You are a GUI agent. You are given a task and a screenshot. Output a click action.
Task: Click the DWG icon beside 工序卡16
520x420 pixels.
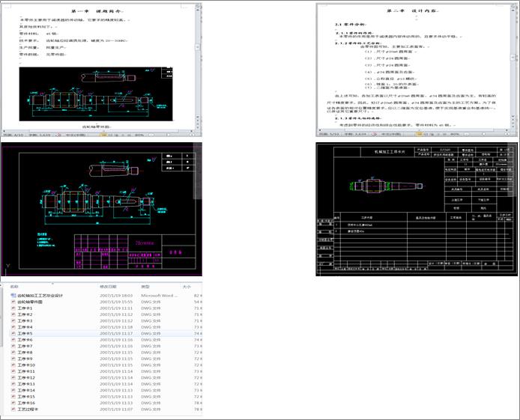pos(13,403)
